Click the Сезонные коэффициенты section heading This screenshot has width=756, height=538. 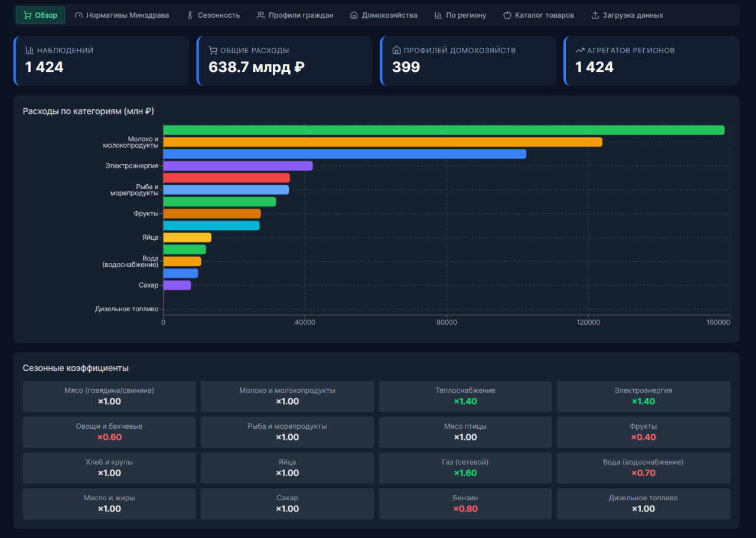point(76,368)
